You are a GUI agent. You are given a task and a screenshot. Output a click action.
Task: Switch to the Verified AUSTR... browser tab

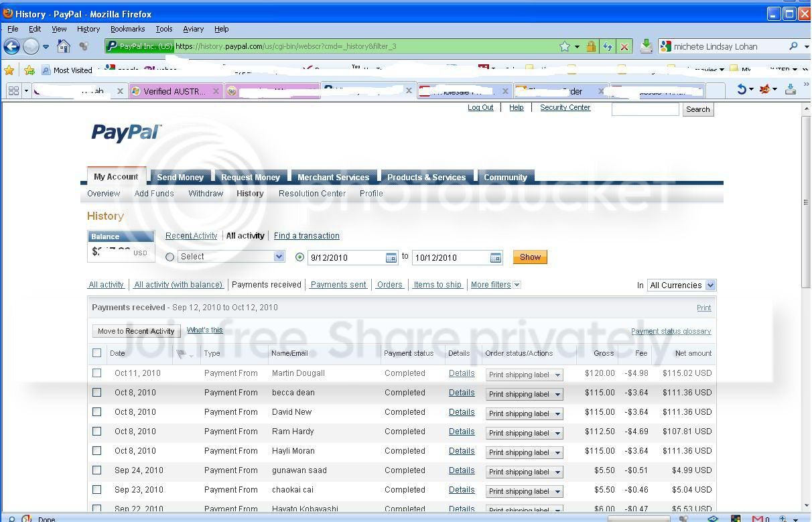click(174, 91)
